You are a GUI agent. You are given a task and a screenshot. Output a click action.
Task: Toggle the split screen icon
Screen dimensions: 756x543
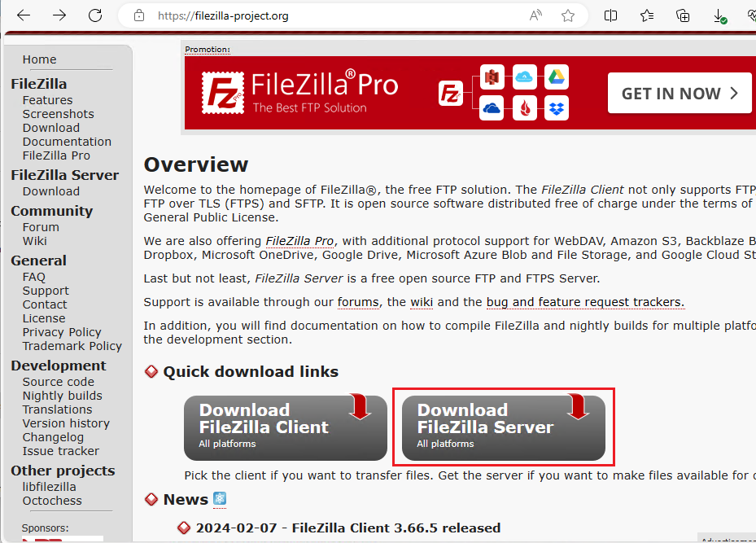click(610, 15)
